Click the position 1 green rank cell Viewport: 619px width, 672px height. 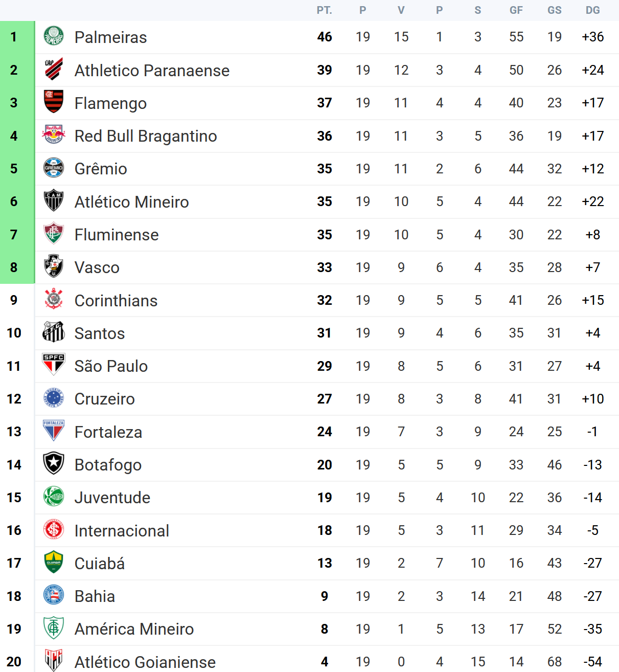[x=14, y=37]
